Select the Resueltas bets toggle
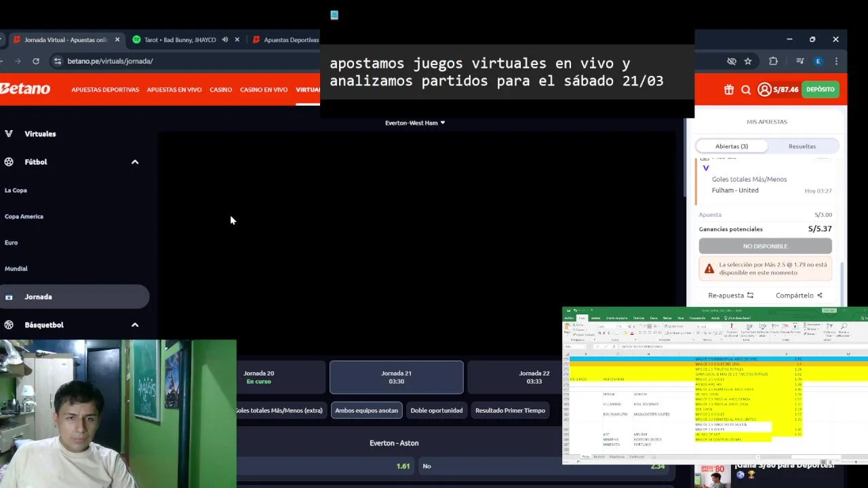Screen dimensions: 868x488 coord(802,146)
